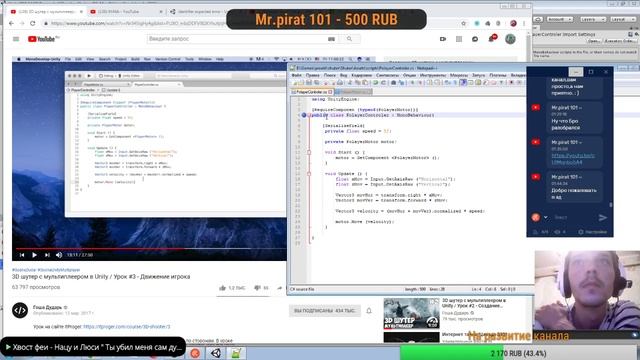640x360 pixels.
Task: Mute the YouTube player volume
Action: pos(59,255)
